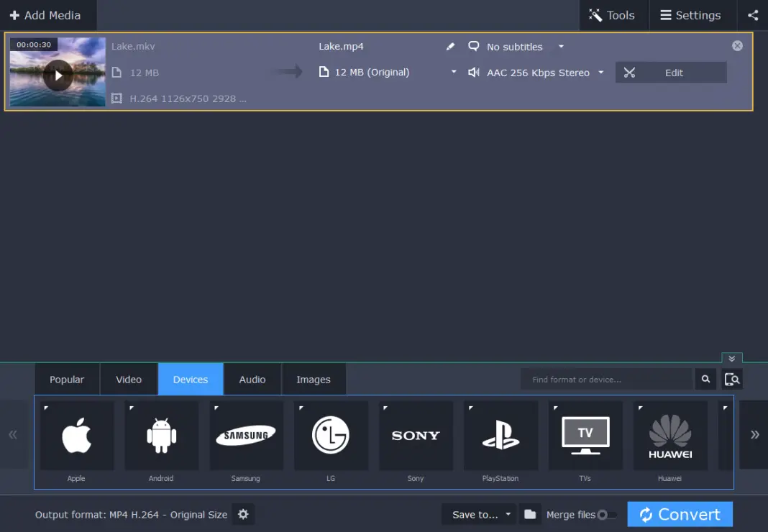Click the output folder icon
The width and height of the screenshot is (768, 532).
pyautogui.click(x=530, y=514)
